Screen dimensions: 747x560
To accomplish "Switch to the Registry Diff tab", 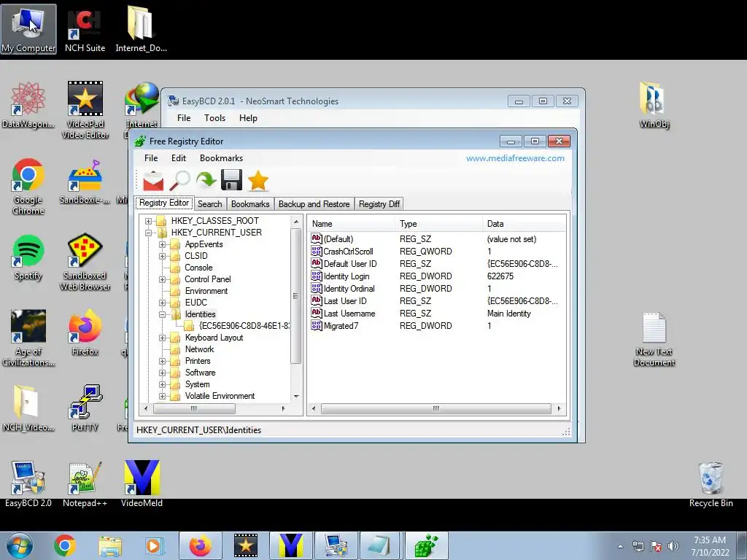I will tap(379, 204).
